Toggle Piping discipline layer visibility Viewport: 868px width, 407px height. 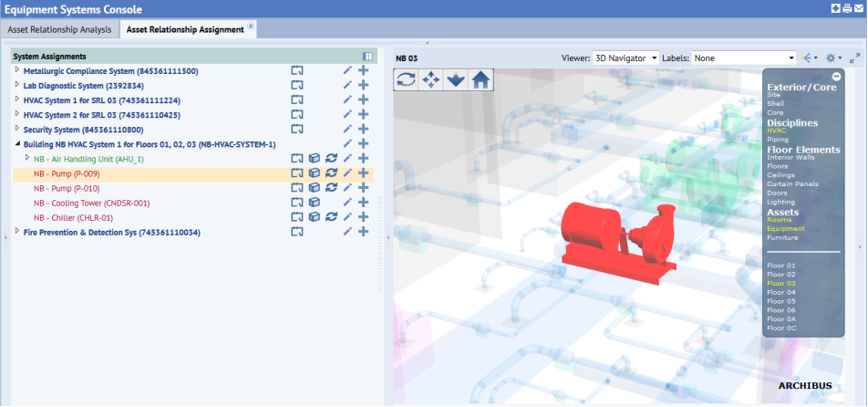778,140
